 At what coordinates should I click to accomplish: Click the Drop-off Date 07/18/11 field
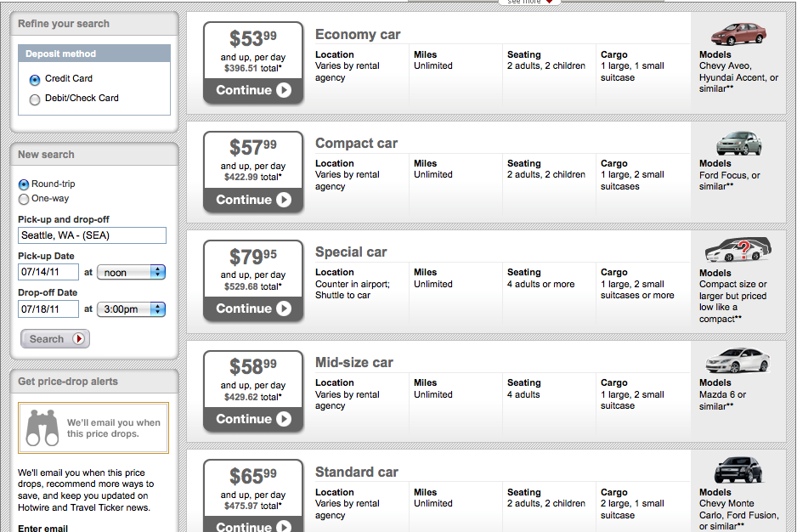tap(48, 308)
